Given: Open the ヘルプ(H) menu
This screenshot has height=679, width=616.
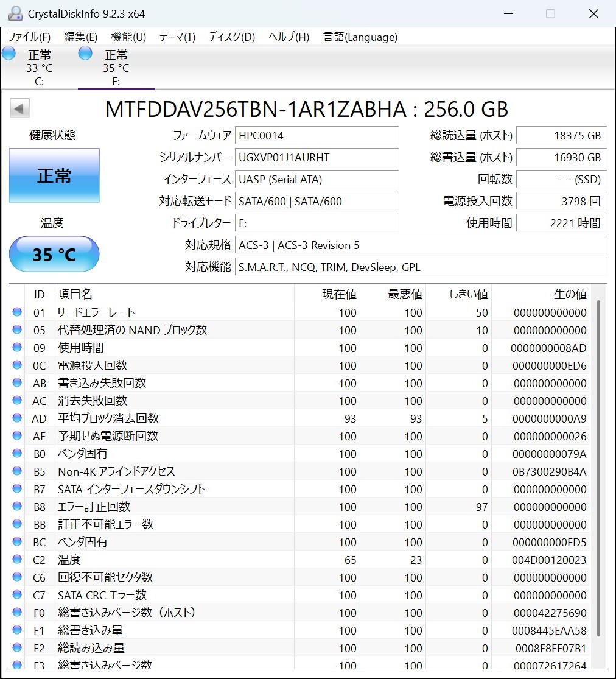Looking at the screenshot, I should [289, 37].
